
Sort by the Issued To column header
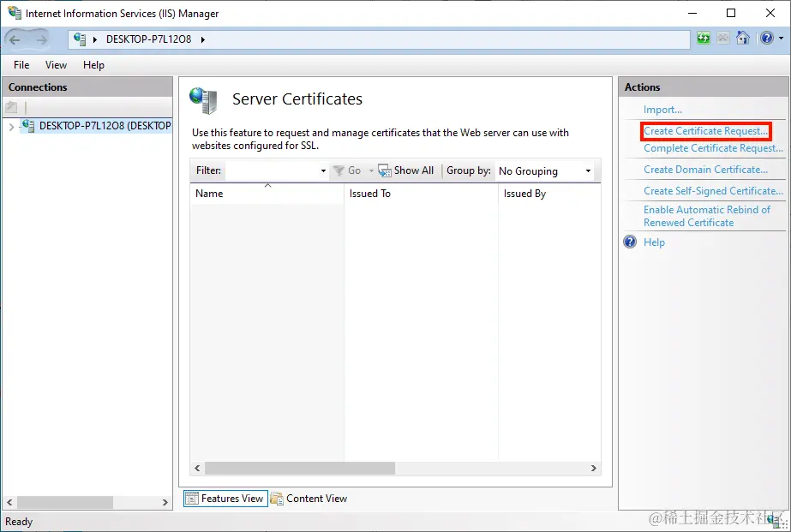[x=422, y=194]
